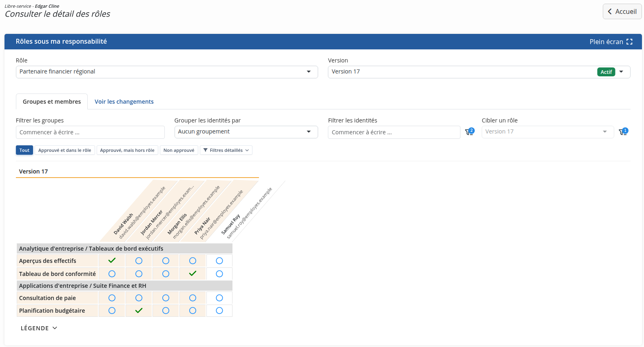Click the Filtrer les identités input field
The width and height of the screenshot is (644, 347).
(394, 132)
